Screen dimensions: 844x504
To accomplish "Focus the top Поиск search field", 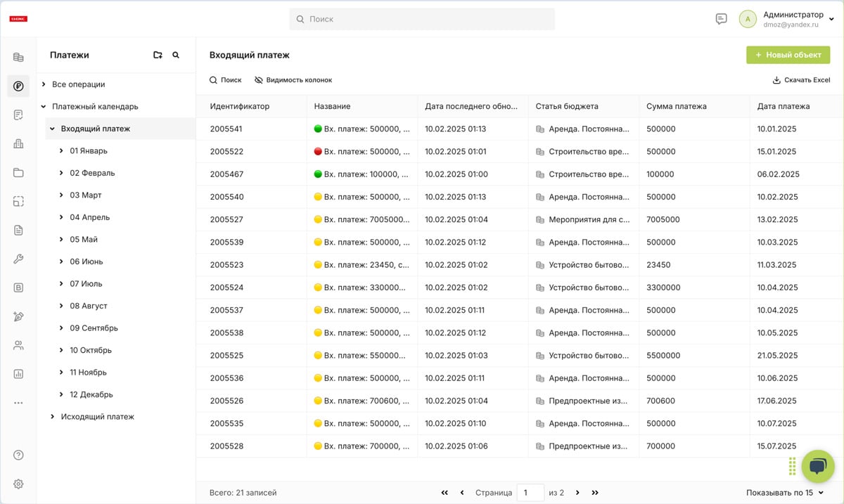I will [422, 19].
